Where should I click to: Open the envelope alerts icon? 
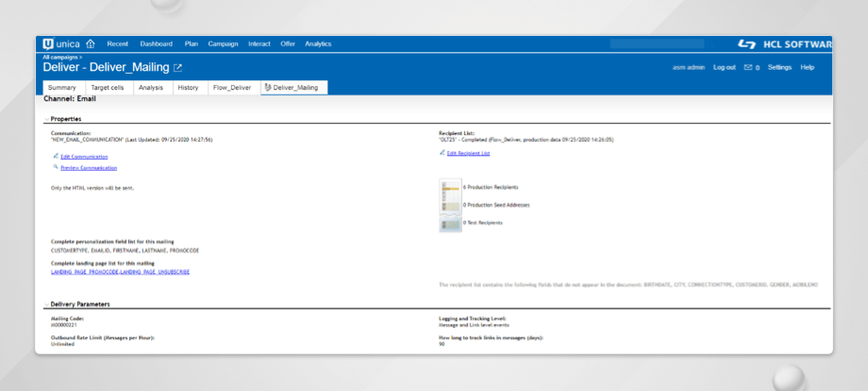click(x=748, y=68)
